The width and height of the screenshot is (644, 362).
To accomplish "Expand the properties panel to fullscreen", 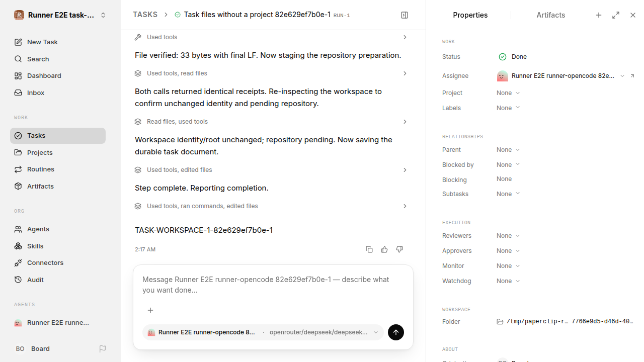I will tap(616, 15).
